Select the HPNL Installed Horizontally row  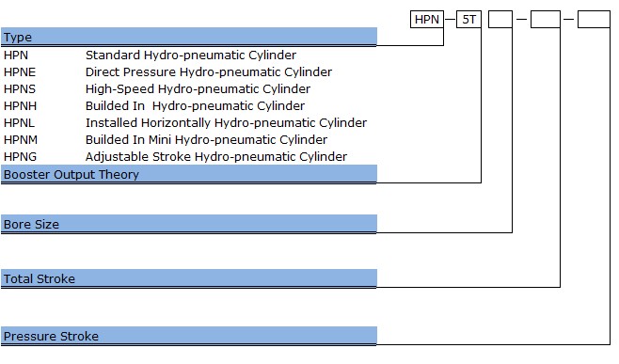185,123
